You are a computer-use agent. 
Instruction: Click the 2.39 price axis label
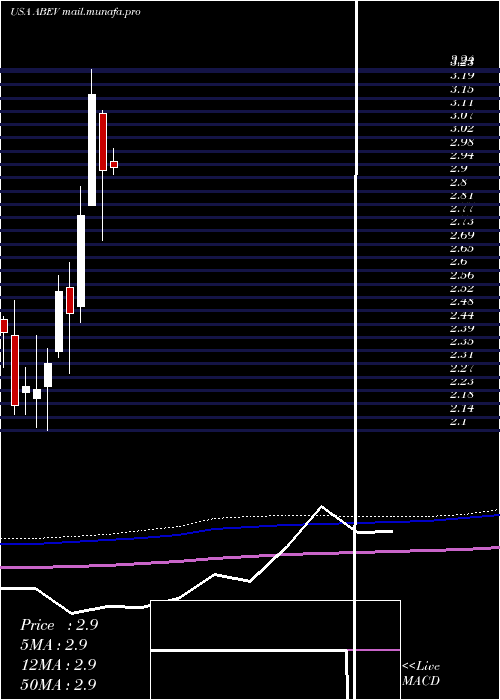point(462,328)
